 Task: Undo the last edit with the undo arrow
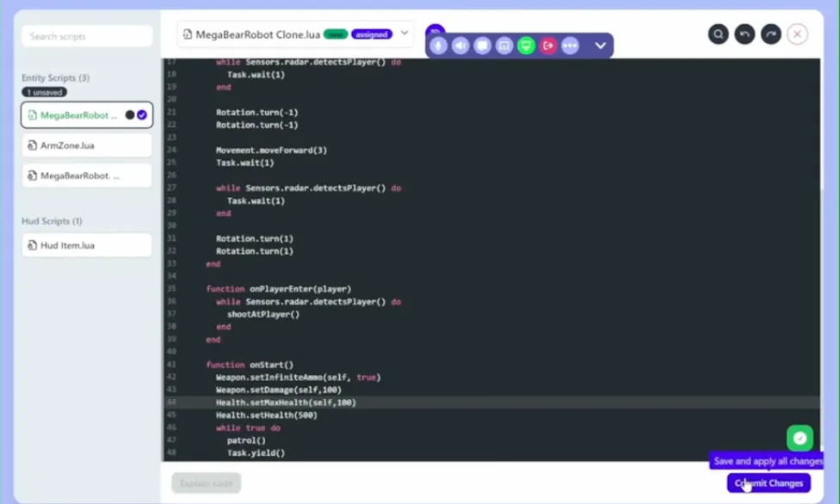click(x=744, y=34)
